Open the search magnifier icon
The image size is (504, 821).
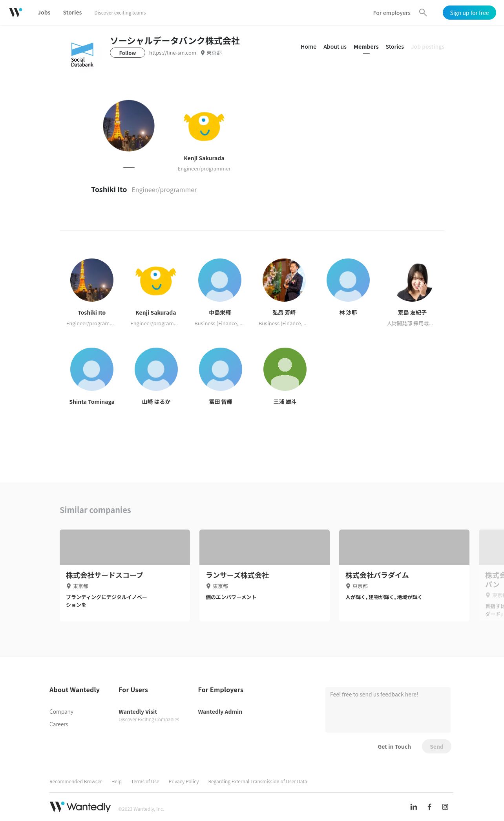coord(423,13)
